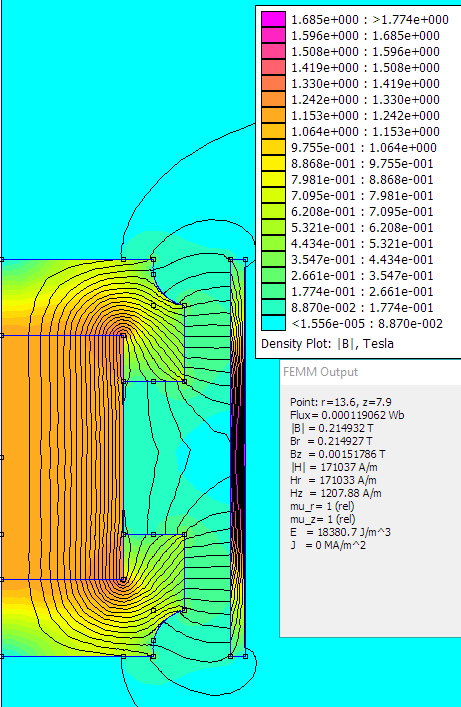Click the FEMM Output window title
Viewport: 461px width, 707px height.
point(320,372)
